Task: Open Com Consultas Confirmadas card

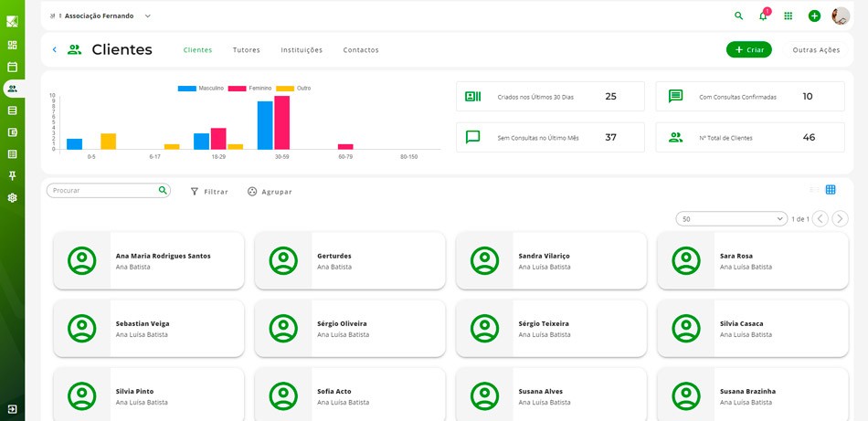Action: [750, 96]
